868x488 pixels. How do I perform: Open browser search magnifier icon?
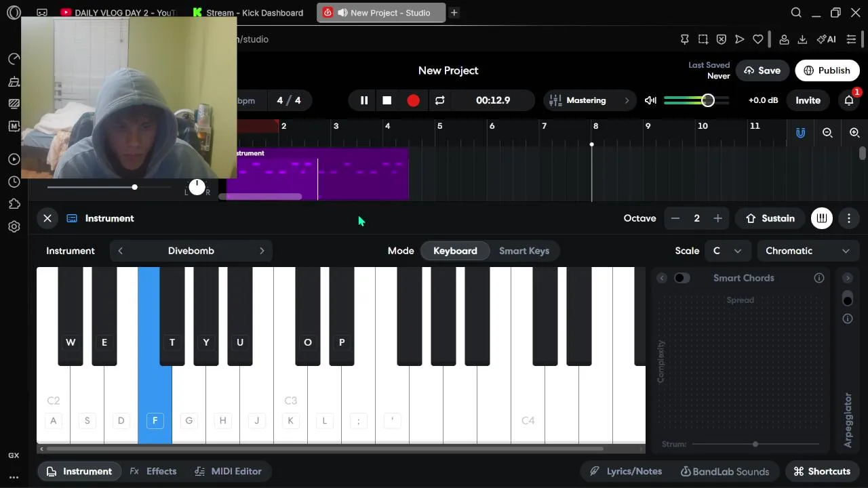click(796, 12)
